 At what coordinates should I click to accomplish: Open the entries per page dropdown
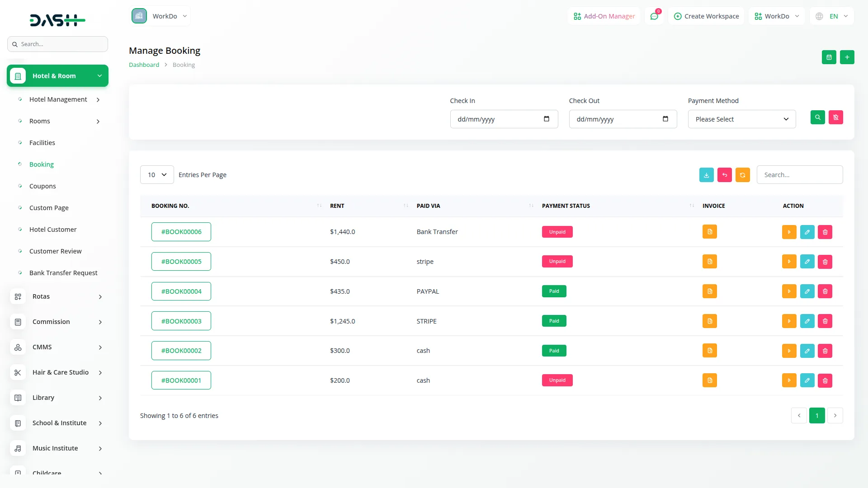[x=157, y=175]
